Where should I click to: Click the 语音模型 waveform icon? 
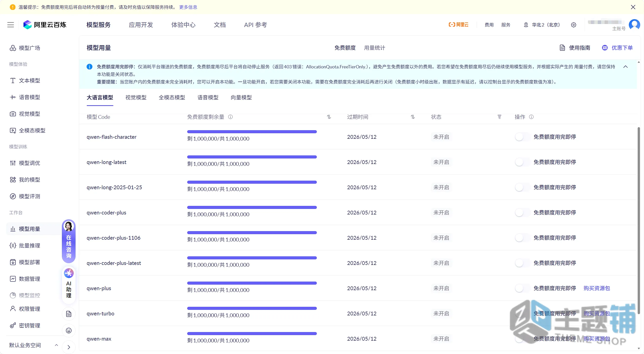point(13,97)
